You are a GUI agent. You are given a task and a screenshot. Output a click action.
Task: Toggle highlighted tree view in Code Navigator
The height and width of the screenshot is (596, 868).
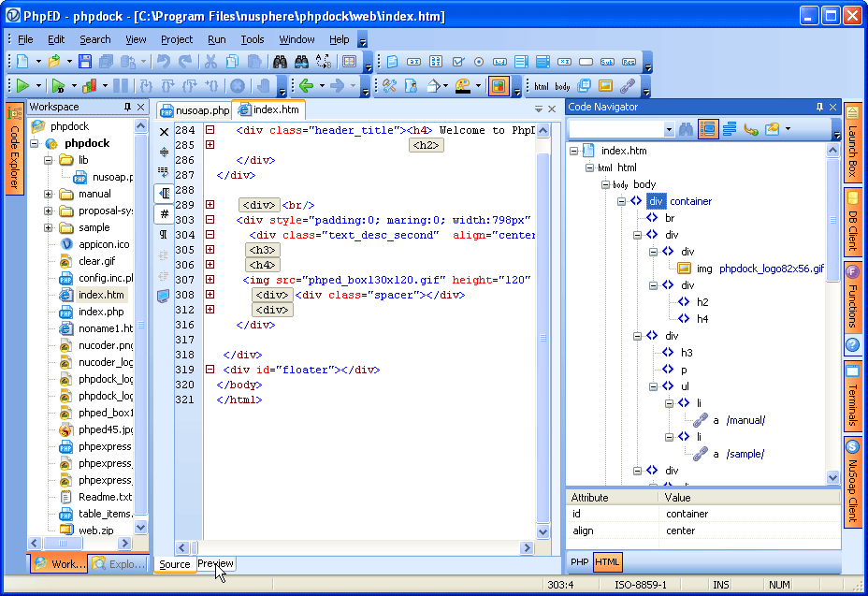coord(708,130)
